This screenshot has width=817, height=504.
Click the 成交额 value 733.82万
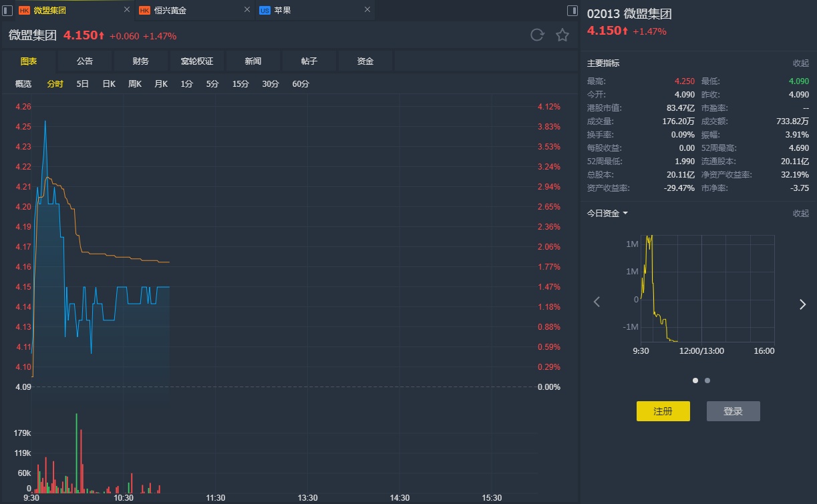pos(793,121)
